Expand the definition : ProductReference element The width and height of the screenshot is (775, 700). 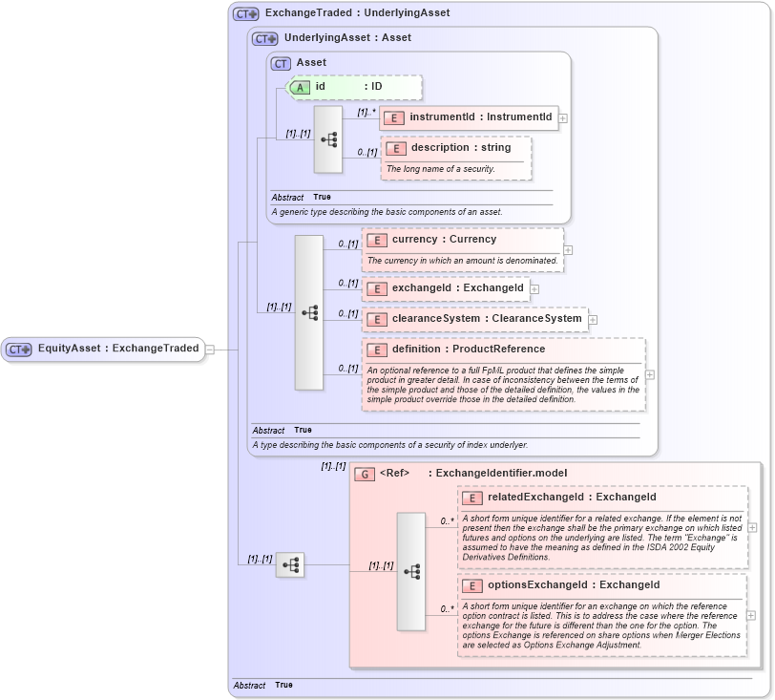(650, 373)
